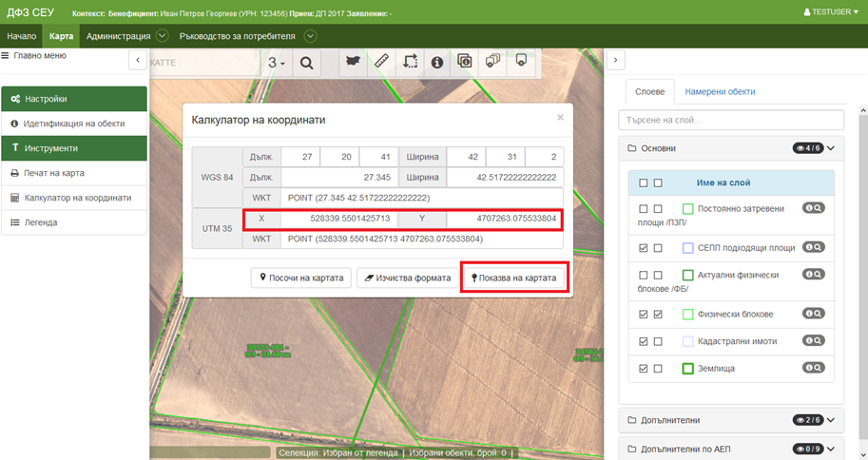This screenshot has width=868, height=460.
Task: Uncheck first checkbox of Кадастрални имоти
Action: pos(644,341)
